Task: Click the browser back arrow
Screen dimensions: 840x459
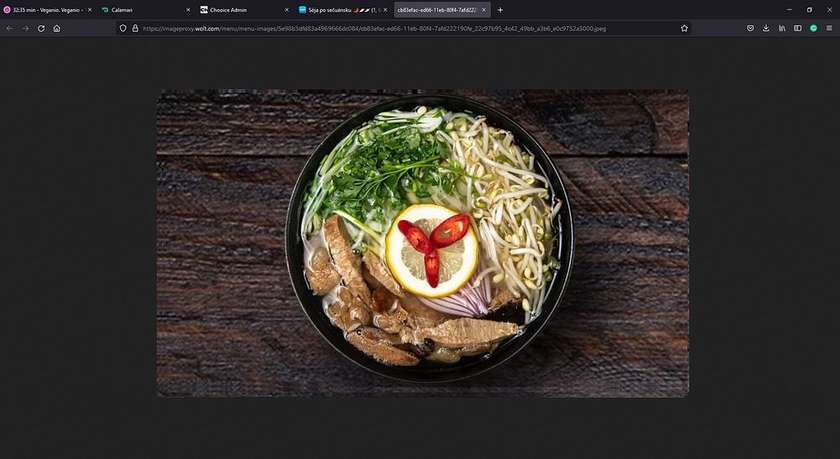Action: pos(10,28)
